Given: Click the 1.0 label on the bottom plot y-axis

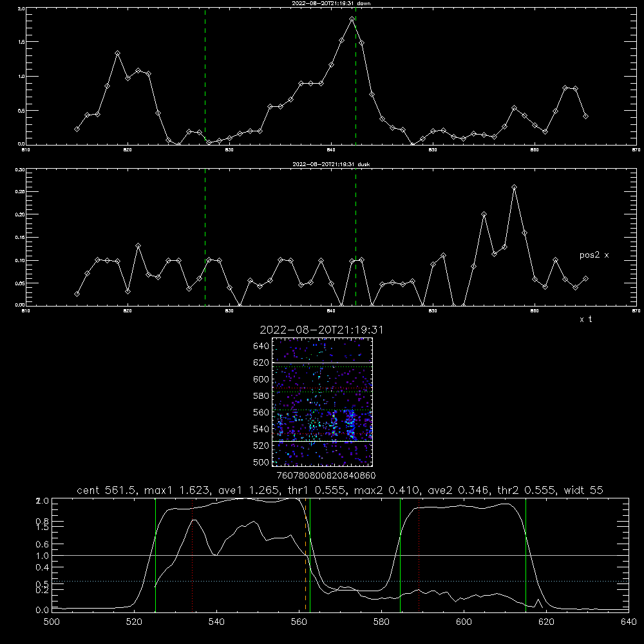Looking at the screenshot, I should coord(43,556).
